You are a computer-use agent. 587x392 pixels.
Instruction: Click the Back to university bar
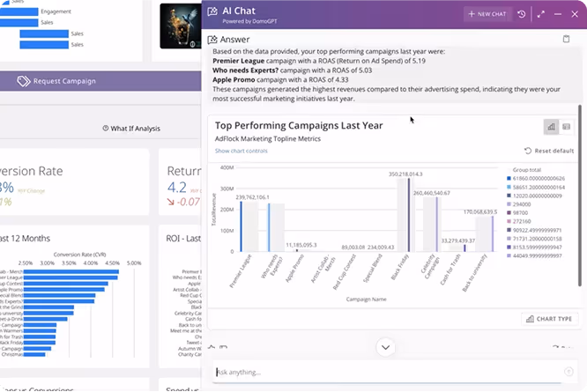[493, 233]
